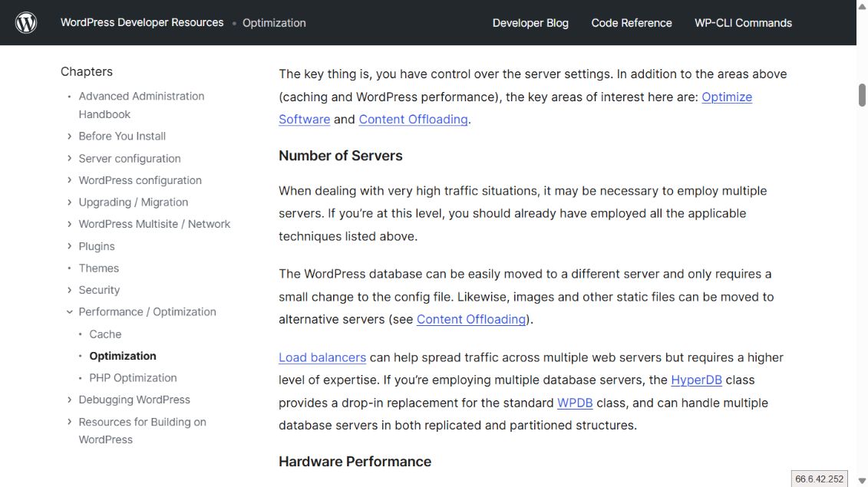The height and width of the screenshot is (487, 868).
Task: Open the Server configuration chapter
Action: tap(130, 158)
